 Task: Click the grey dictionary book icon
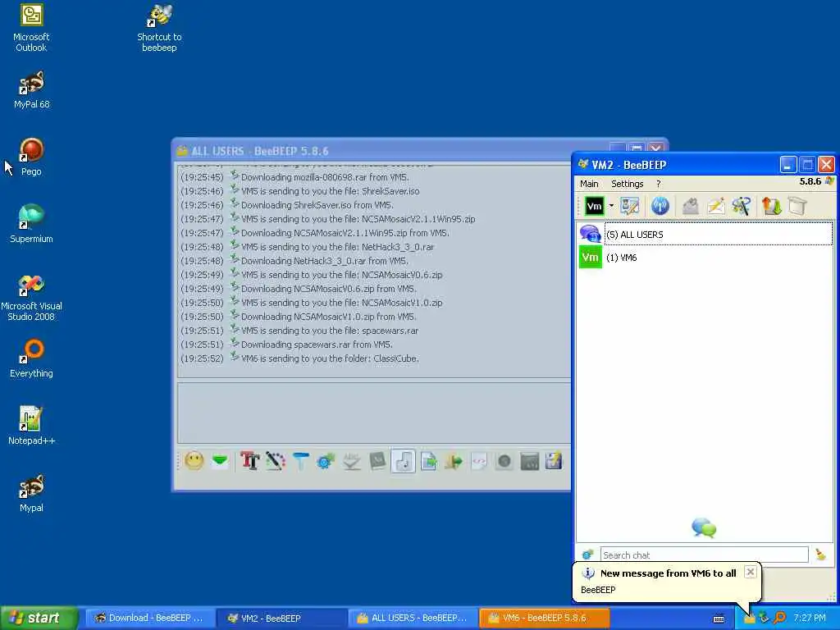coord(377,461)
